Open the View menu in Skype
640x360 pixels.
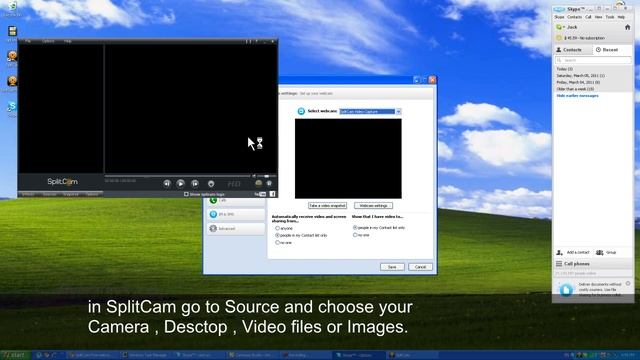(x=598, y=17)
